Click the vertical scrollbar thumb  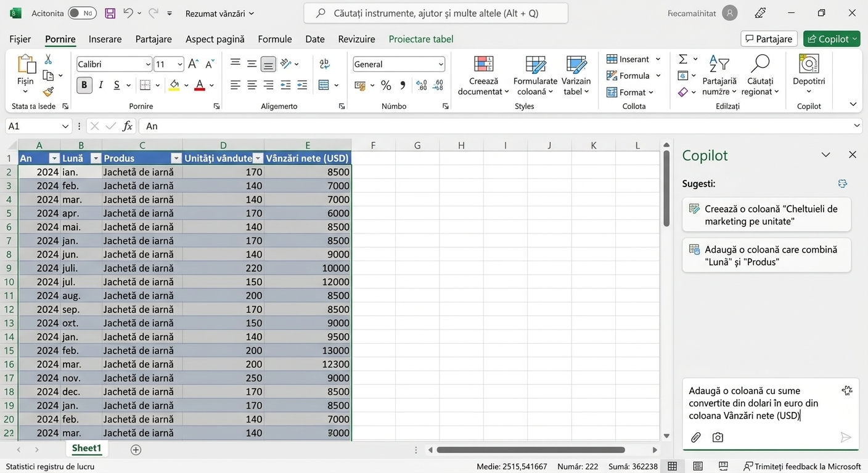pos(666,188)
